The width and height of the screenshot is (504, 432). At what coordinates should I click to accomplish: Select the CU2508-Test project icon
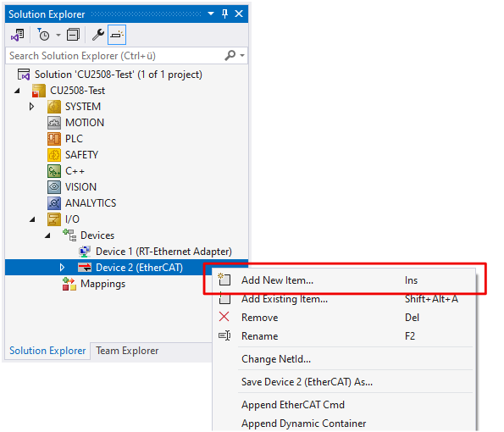[x=39, y=91]
